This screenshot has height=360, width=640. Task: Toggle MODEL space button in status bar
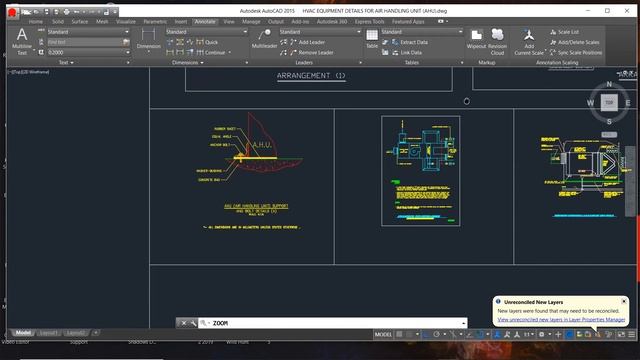(383, 334)
